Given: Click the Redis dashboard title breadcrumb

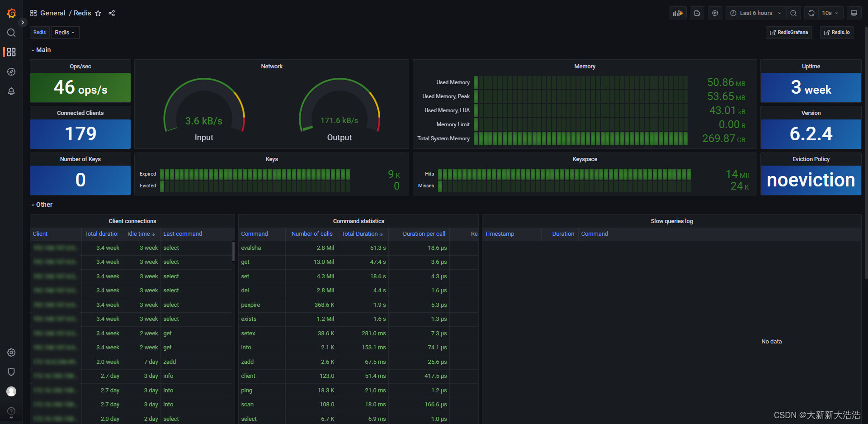Looking at the screenshot, I should (x=82, y=13).
